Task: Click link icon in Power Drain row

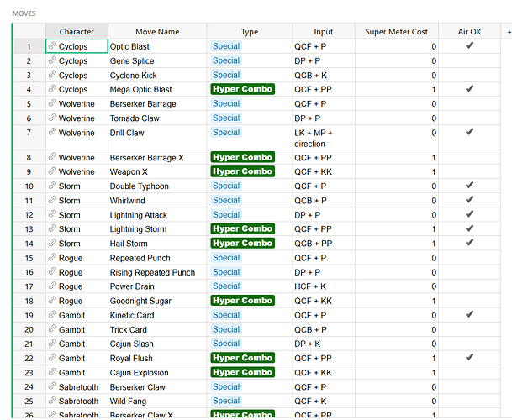Action: click(52, 286)
